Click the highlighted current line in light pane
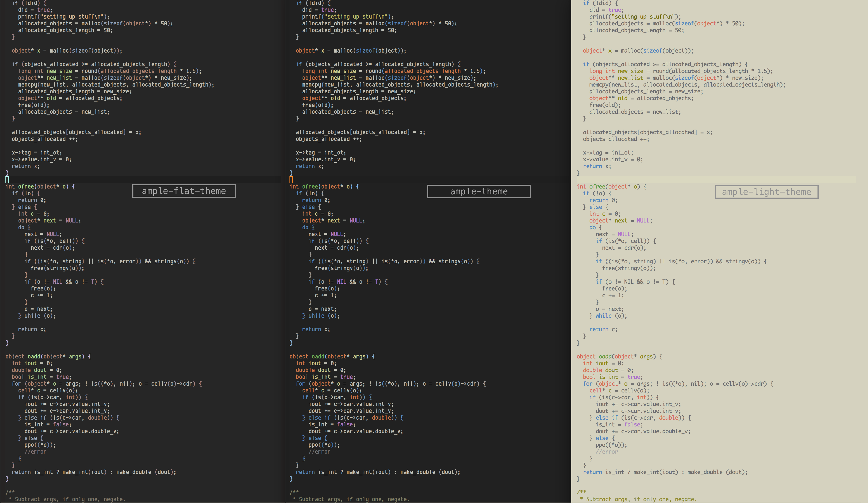 tap(716, 179)
